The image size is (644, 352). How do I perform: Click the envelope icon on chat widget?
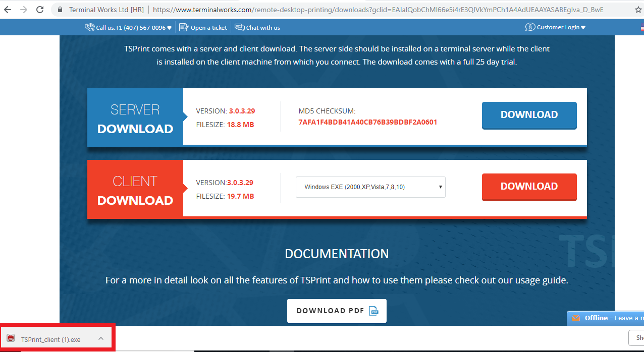tap(575, 318)
